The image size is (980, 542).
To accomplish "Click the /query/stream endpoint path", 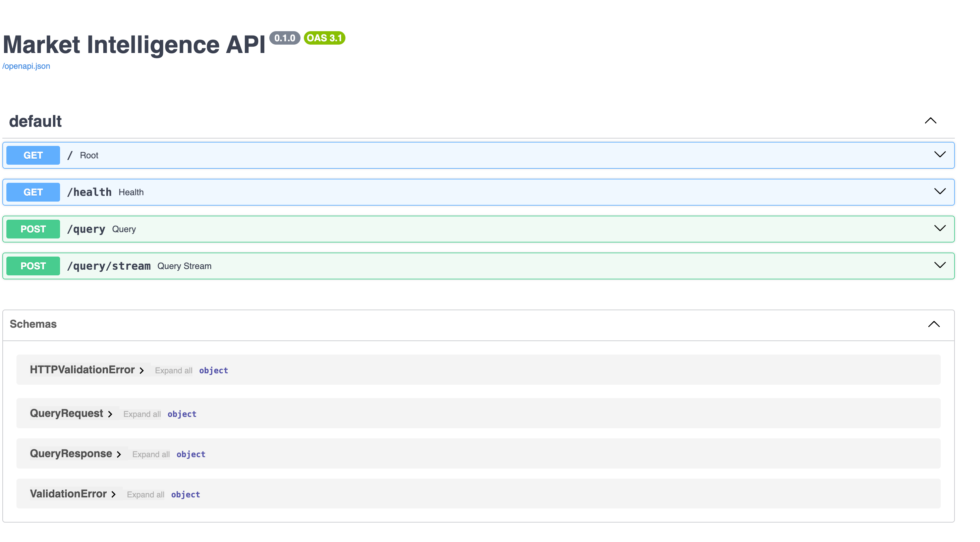I will pos(109,266).
